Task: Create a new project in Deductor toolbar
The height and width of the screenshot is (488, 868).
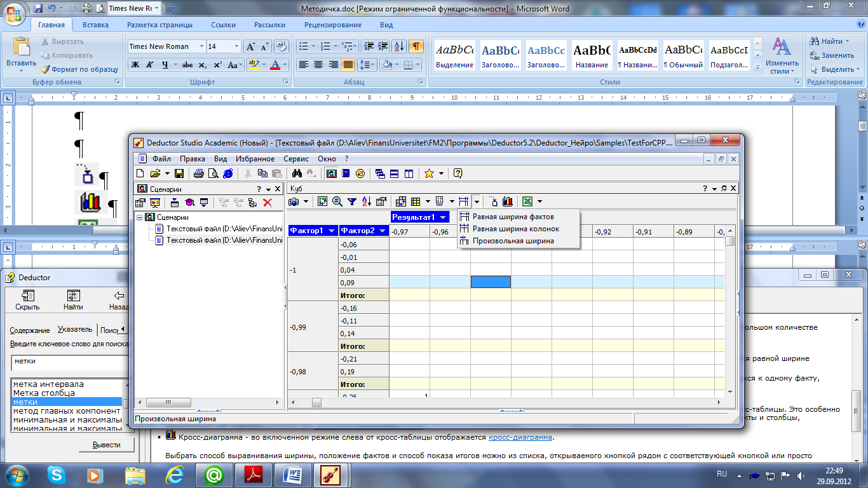Action: [140, 173]
